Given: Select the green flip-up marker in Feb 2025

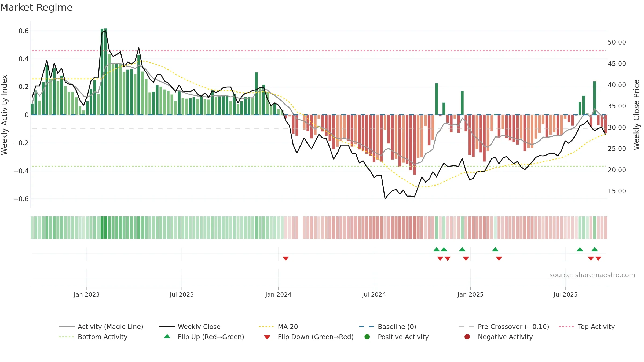Looking at the screenshot, I should coord(495,249).
